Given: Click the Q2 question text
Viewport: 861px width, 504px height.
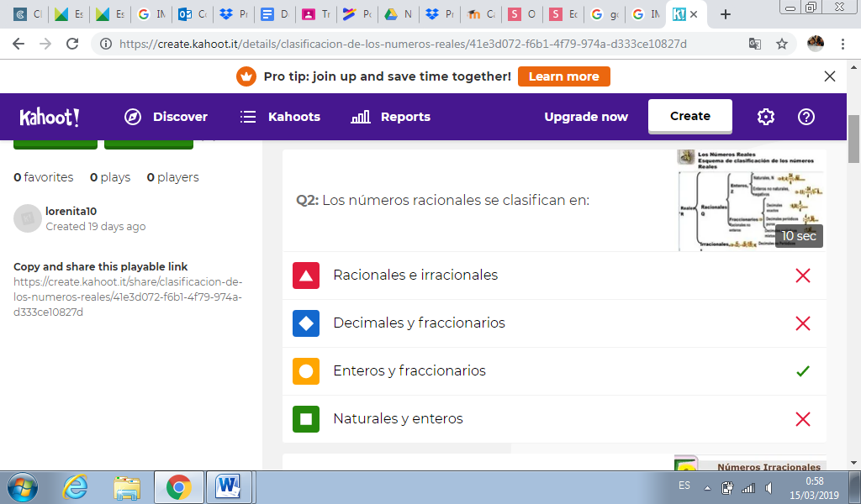Looking at the screenshot, I should pos(442,200).
